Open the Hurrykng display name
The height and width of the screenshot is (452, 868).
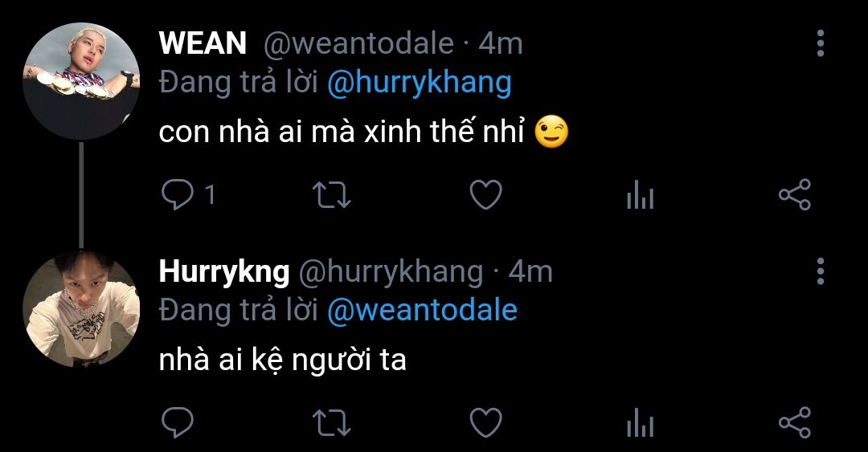coord(224,272)
